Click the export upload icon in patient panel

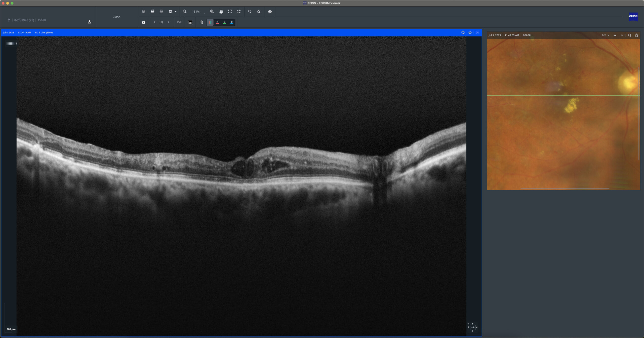[x=89, y=22]
